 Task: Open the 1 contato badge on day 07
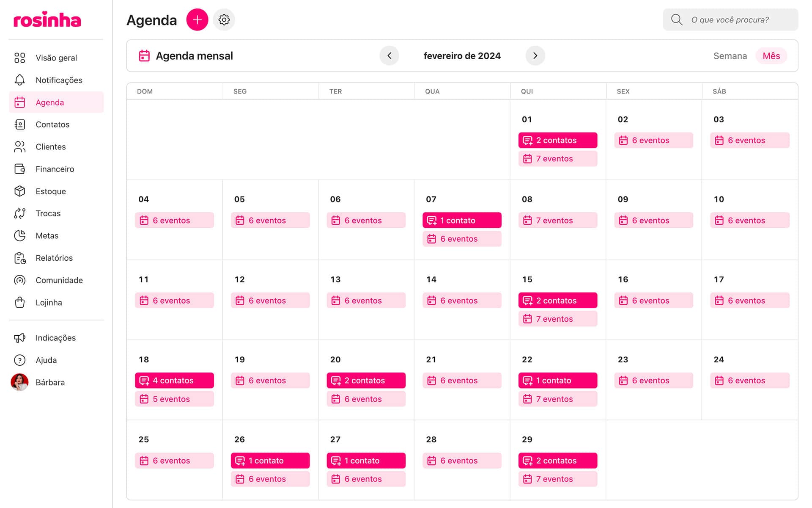(x=462, y=220)
